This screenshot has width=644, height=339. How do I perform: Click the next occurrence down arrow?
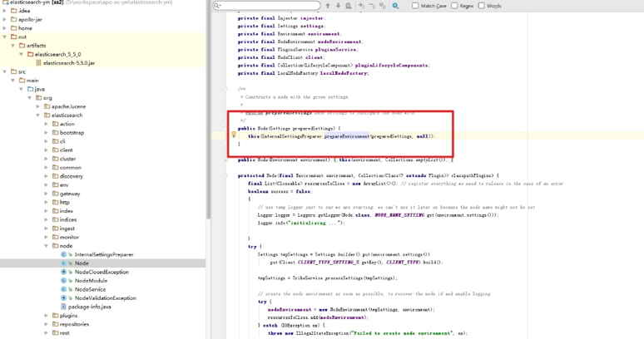[x=338, y=6]
